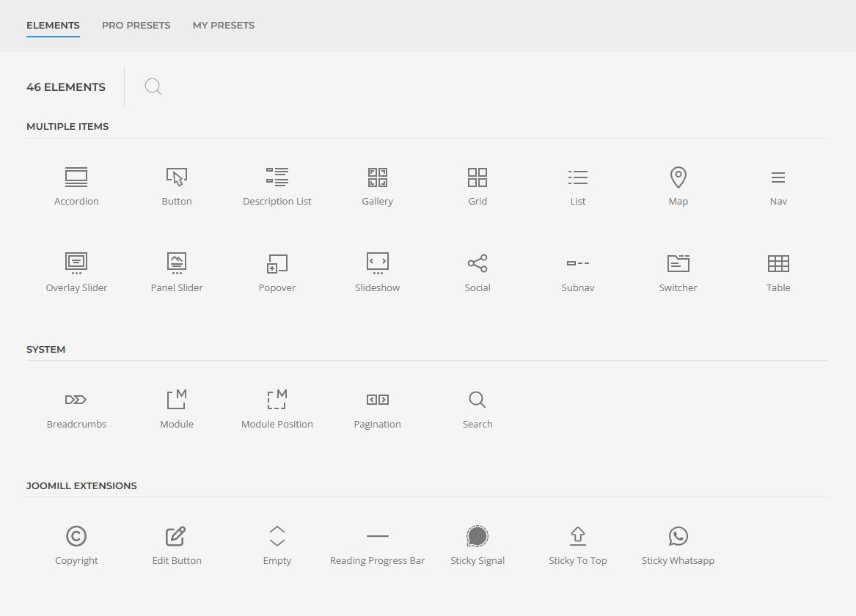856x616 pixels.
Task: Open the My Presets tab
Action: (x=224, y=25)
